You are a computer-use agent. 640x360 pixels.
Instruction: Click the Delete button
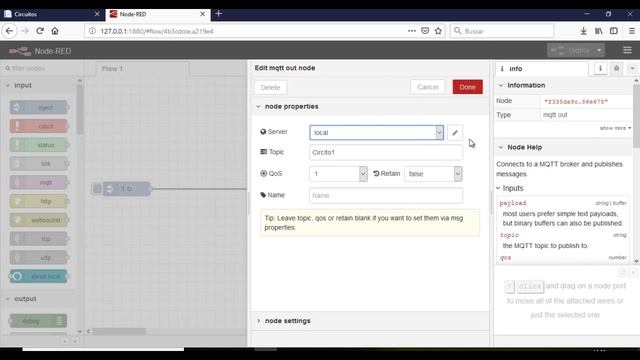pyautogui.click(x=270, y=87)
